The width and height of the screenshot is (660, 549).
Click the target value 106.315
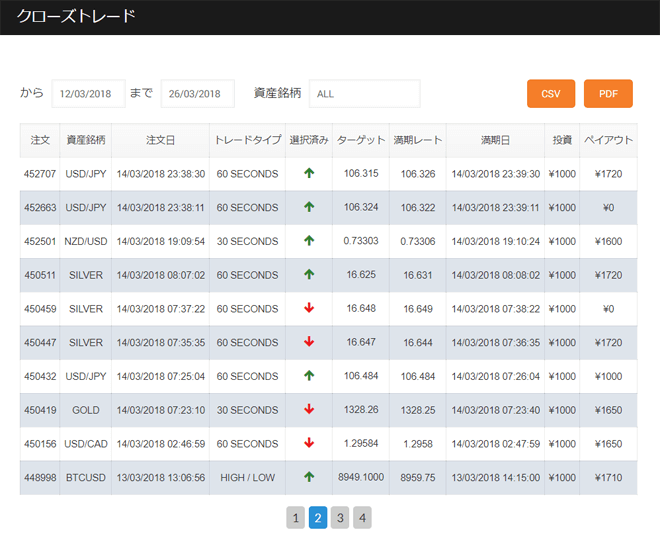click(x=361, y=173)
